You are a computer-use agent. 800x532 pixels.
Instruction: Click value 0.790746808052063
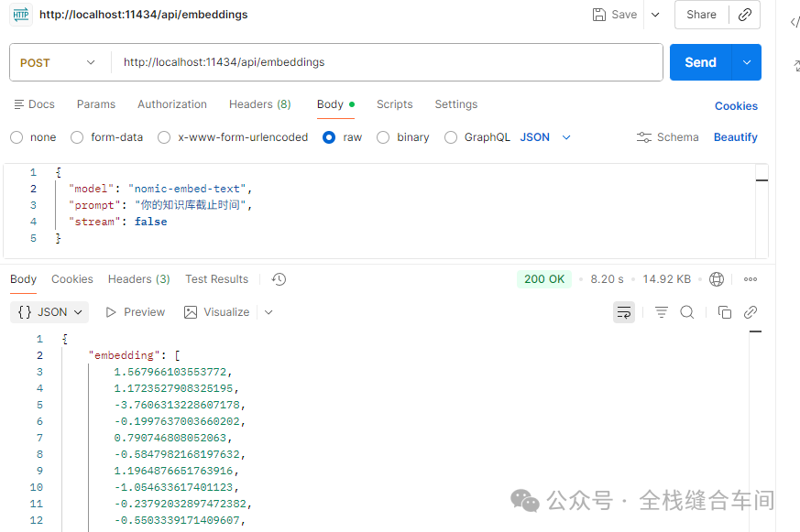(x=170, y=438)
